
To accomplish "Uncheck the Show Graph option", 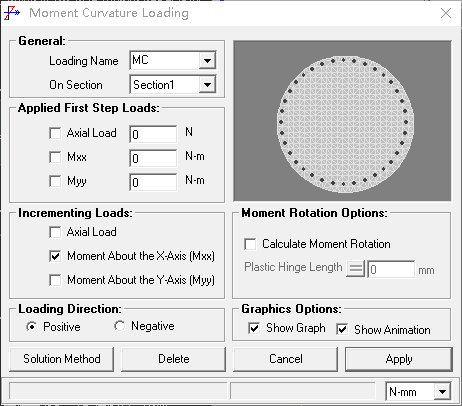I will (254, 328).
